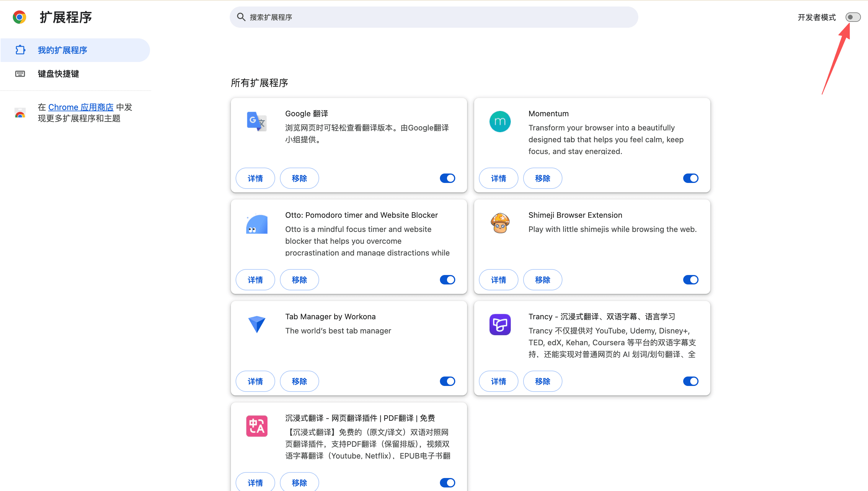The height and width of the screenshot is (491, 868).
Task: Click the Chrome logo beside 扩展程序
Action: point(19,17)
